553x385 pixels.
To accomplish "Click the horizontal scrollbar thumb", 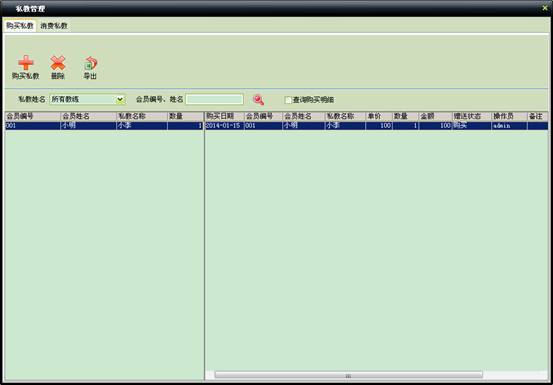I will 348,375.
